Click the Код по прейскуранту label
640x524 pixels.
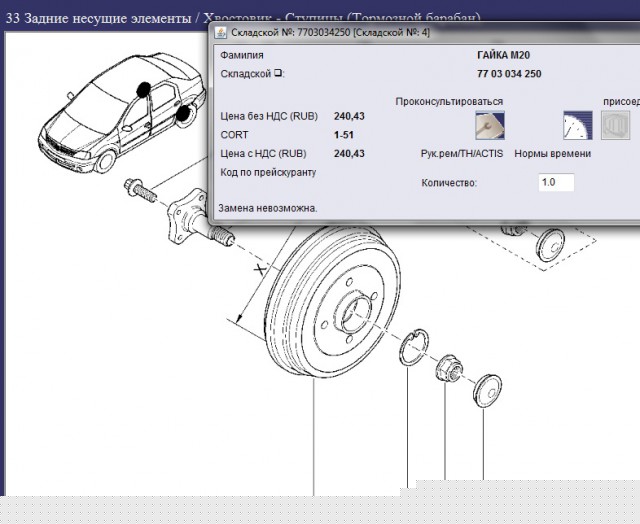click(268, 173)
